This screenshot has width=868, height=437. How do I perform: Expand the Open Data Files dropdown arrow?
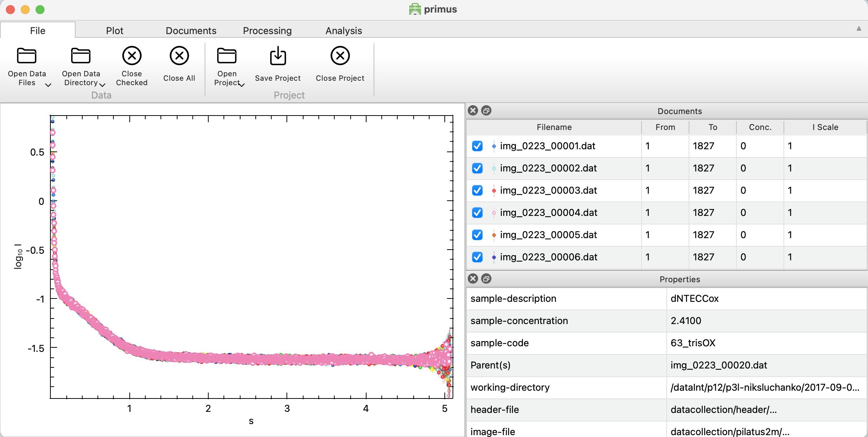(x=48, y=85)
